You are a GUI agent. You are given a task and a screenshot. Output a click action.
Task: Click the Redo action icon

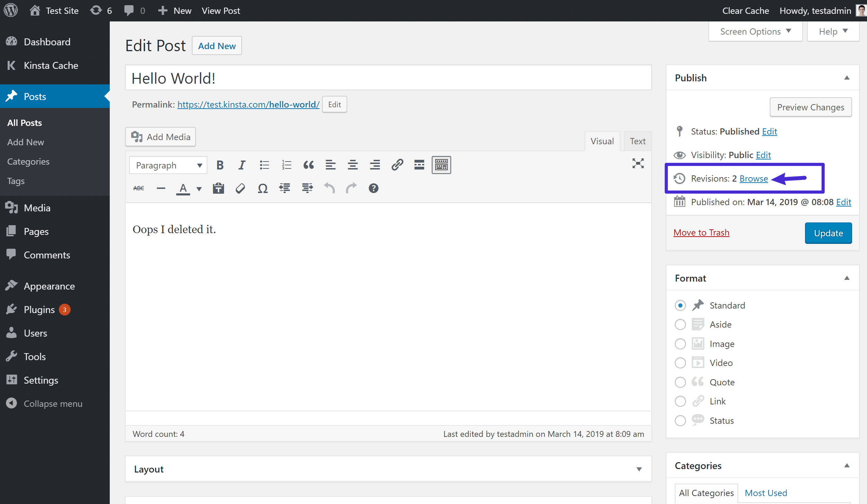click(351, 188)
